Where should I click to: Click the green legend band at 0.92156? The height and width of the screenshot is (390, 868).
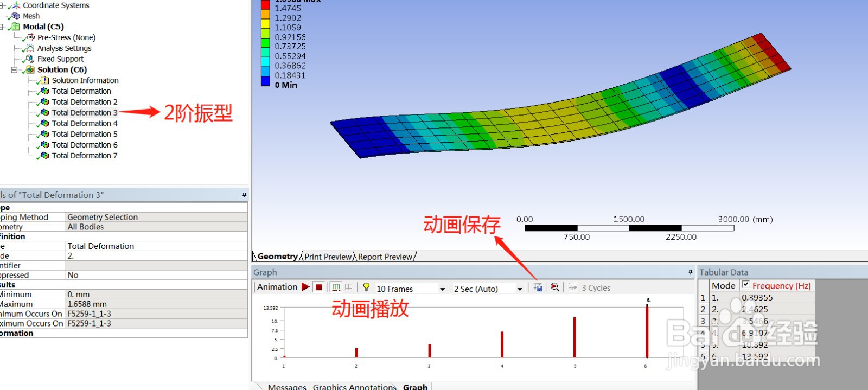tap(265, 42)
